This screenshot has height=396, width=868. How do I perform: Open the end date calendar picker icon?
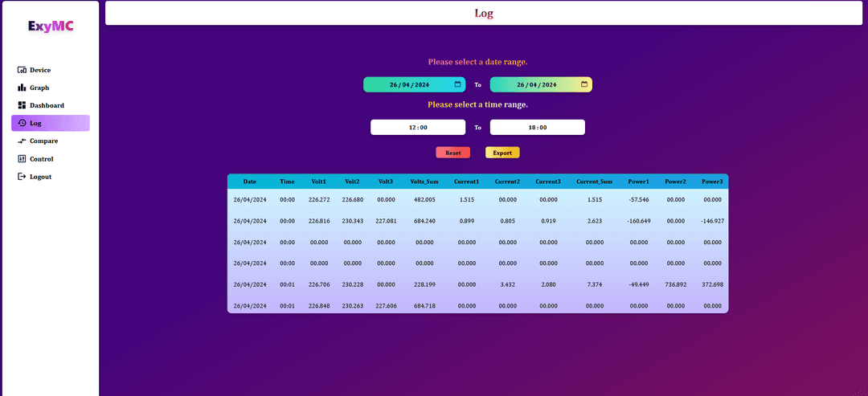pyautogui.click(x=584, y=84)
